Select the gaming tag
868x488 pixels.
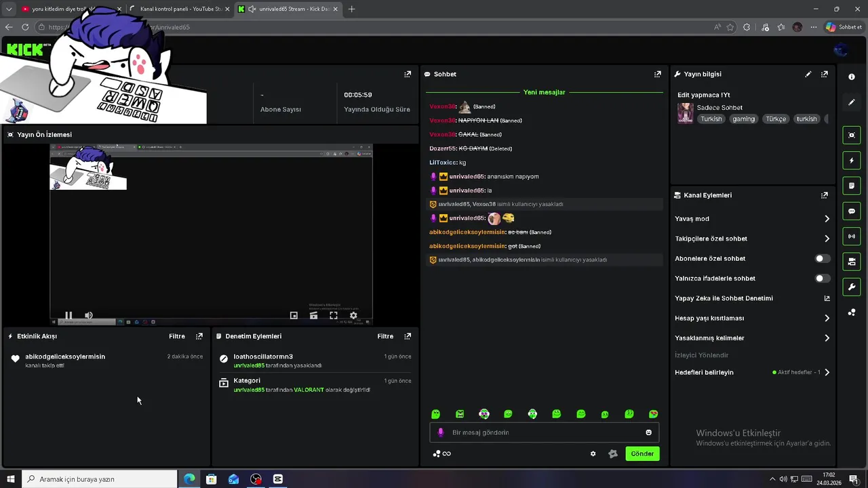pos(743,119)
